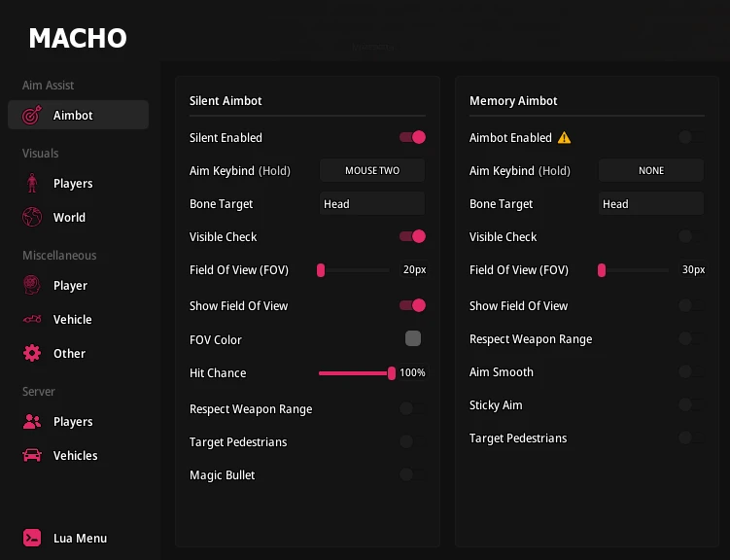Open Visuals Players via the figure icon
This screenshot has height=560, width=730.
[x=32, y=183]
